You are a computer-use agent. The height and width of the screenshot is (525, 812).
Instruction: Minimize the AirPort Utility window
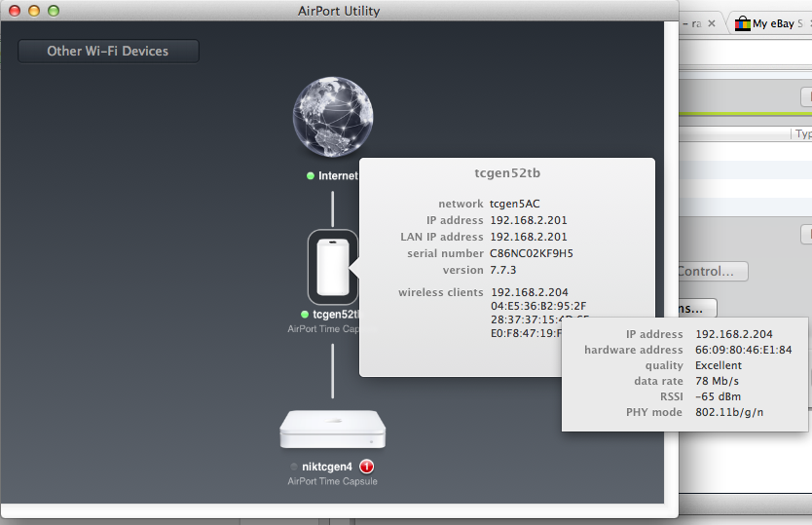pyautogui.click(x=34, y=11)
